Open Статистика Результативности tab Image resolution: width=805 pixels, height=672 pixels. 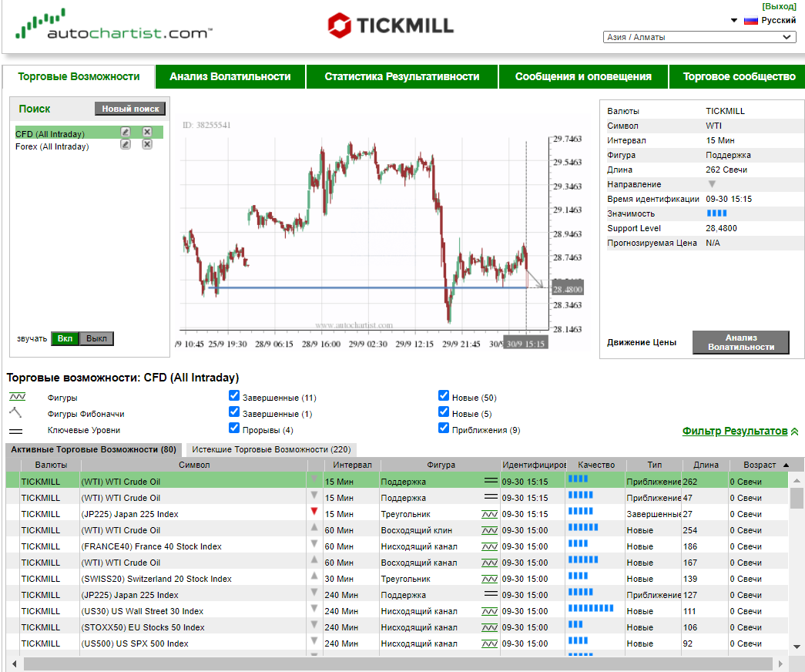tap(402, 76)
